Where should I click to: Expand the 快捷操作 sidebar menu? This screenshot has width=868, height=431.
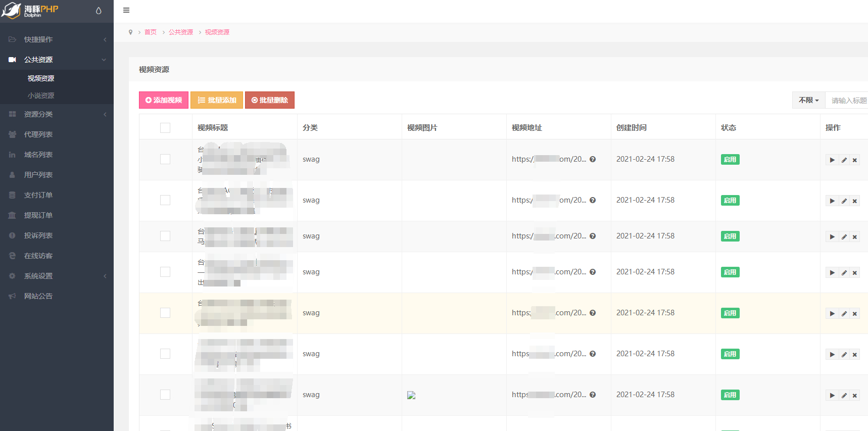coord(57,39)
